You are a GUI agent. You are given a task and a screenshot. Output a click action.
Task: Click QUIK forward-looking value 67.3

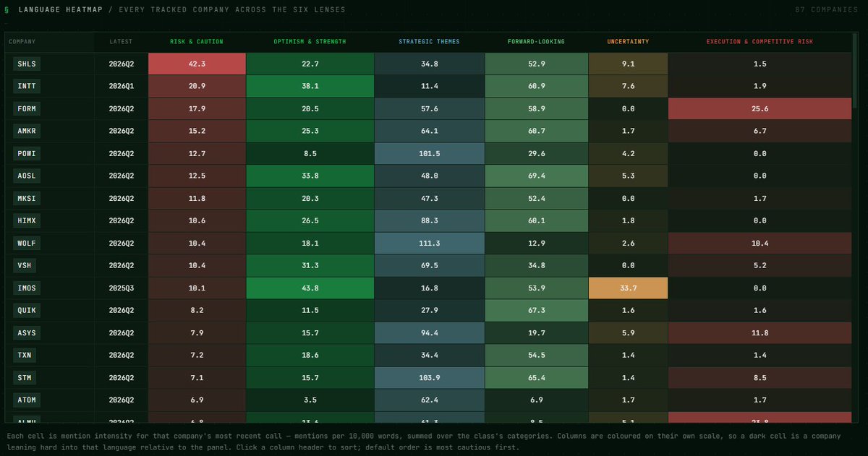536,311
